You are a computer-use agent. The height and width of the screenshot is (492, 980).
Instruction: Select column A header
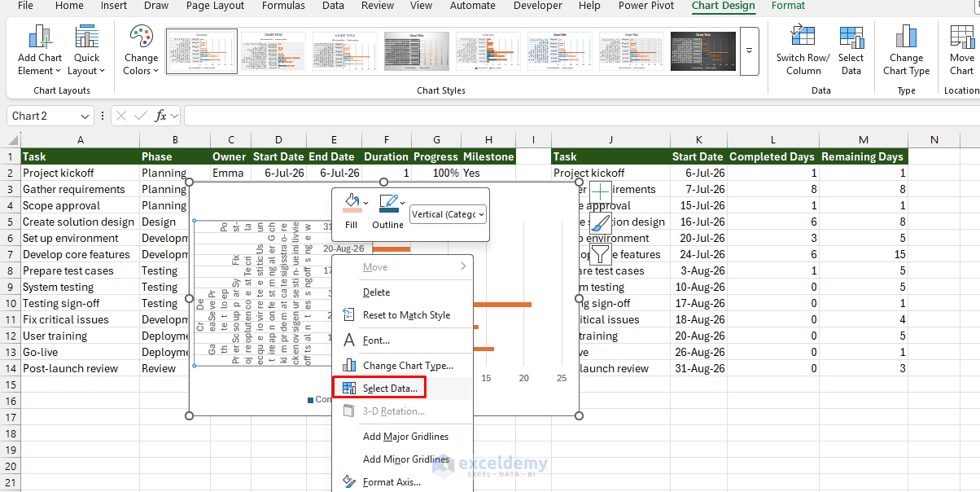(80, 140)
